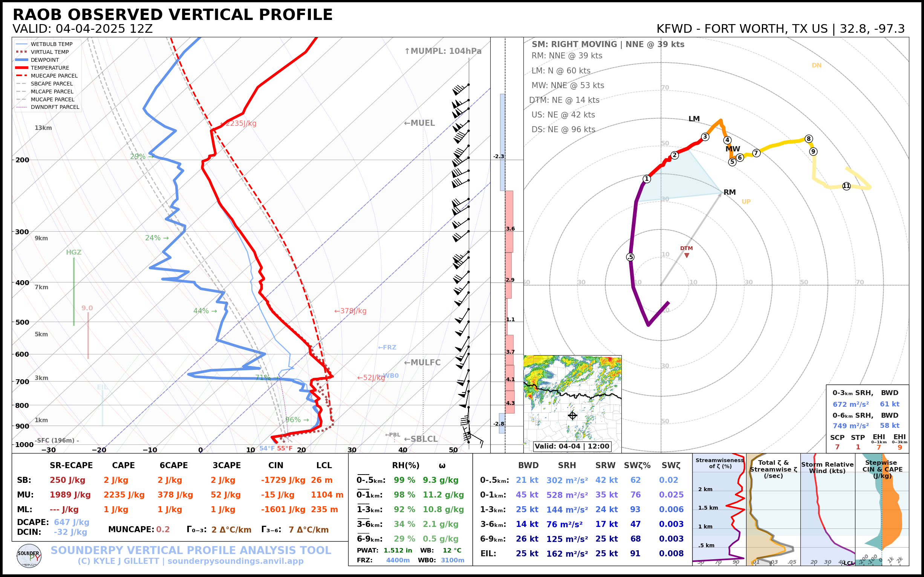The width and height of the screenshot is (924, 577).
Task: Click the HGZ green vertical bar
Action: [74, 292]
